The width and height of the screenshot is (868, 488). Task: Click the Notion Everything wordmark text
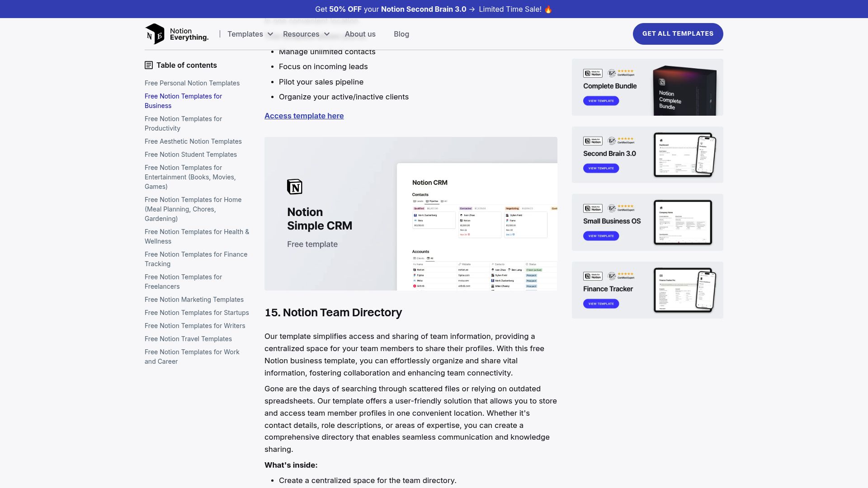pos(189,34)
